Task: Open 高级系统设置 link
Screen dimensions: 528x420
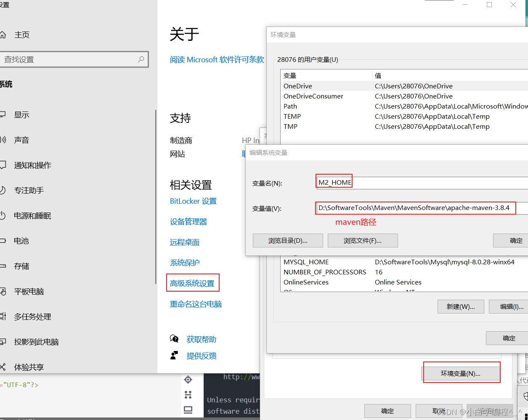Action: tap(192, 284)
